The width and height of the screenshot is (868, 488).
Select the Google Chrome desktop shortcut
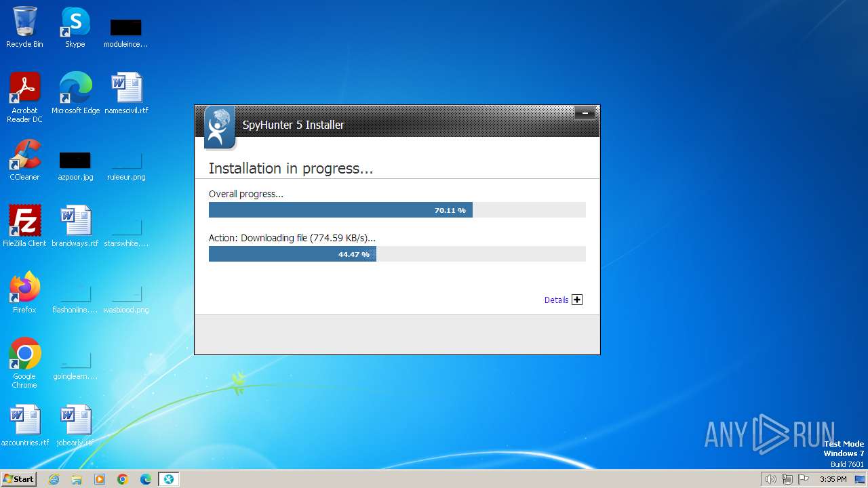coord(24,363)
